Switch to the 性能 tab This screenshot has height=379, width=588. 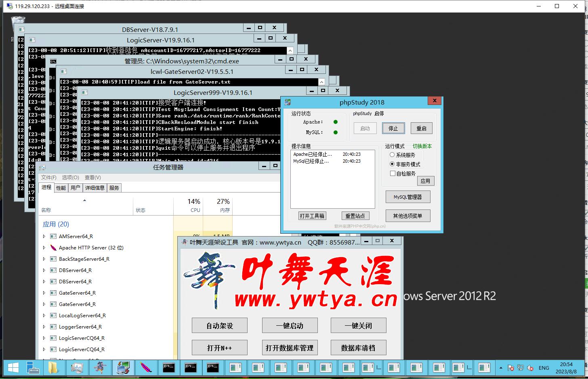click(61, 188)
